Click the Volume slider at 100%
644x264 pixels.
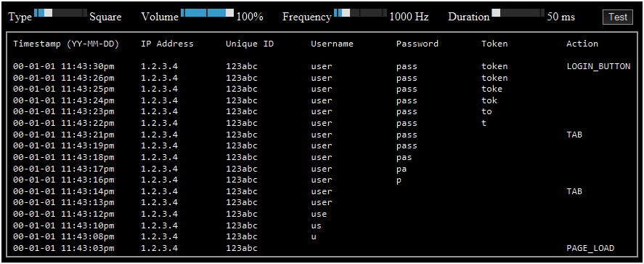click(x=207, y=13)
